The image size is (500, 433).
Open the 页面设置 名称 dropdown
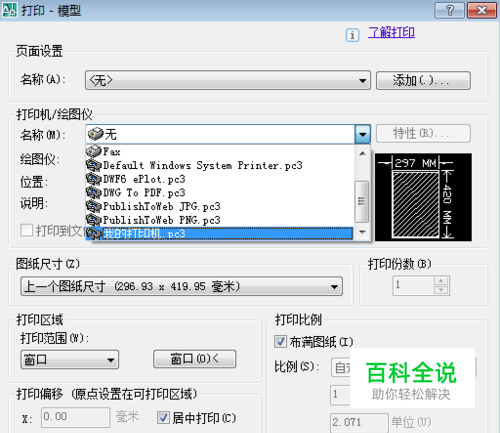coord(228,80)
